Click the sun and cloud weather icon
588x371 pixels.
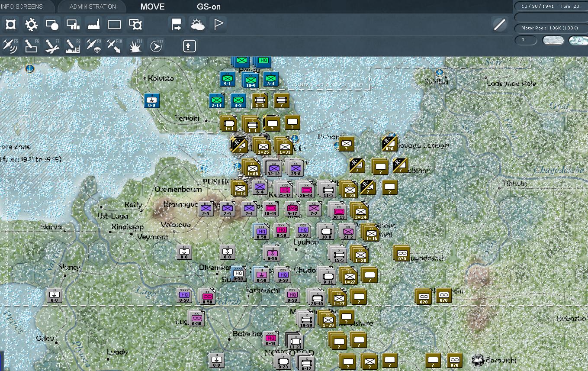click(198, 25)
